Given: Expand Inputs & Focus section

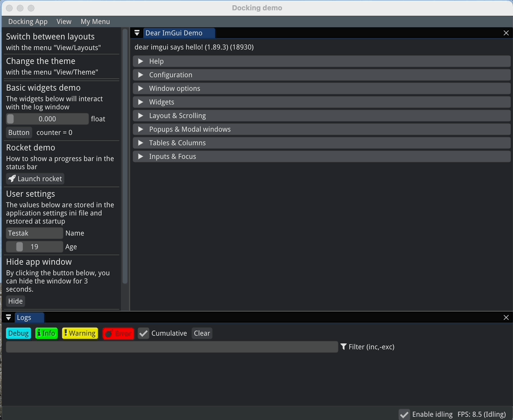Looking at the screenshot, I should coord(322,157).
